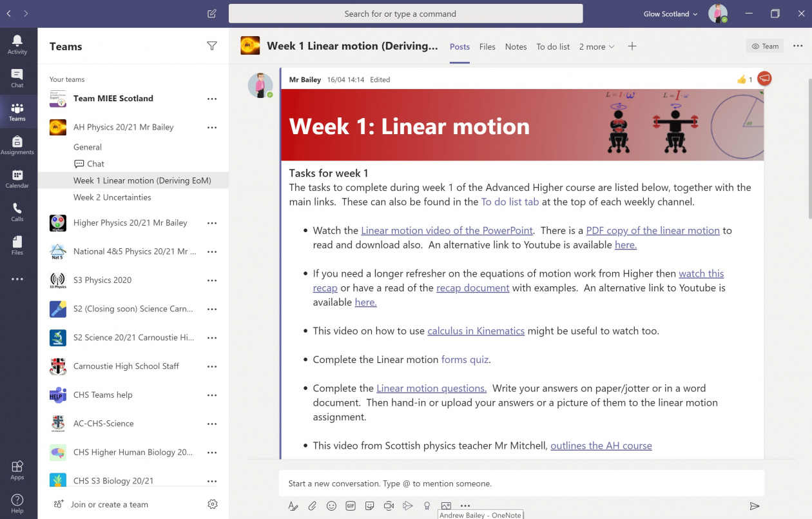Open channel more options ellipsis
812x519 pixels.
[x=798, y=46]
